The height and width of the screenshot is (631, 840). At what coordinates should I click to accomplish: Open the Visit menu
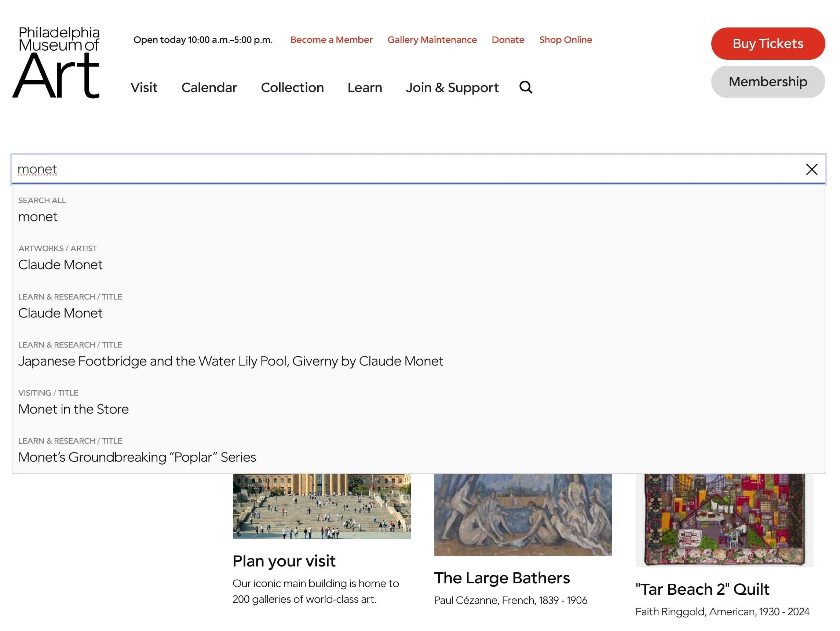144,88
